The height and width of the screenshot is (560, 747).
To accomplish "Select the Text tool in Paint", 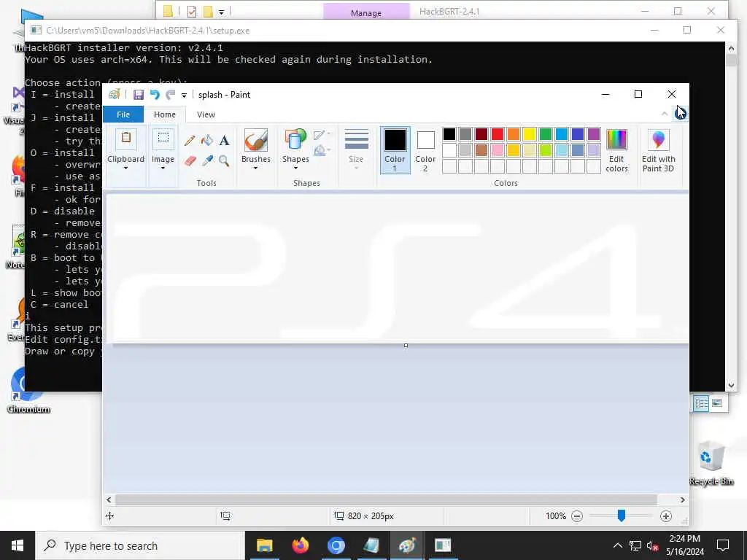I will 225,141.
